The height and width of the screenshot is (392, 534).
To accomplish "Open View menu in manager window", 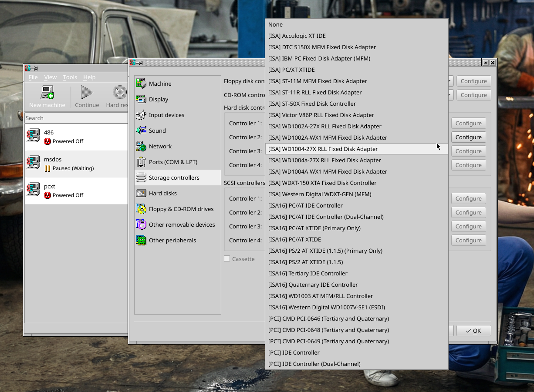I will (50, 77).
